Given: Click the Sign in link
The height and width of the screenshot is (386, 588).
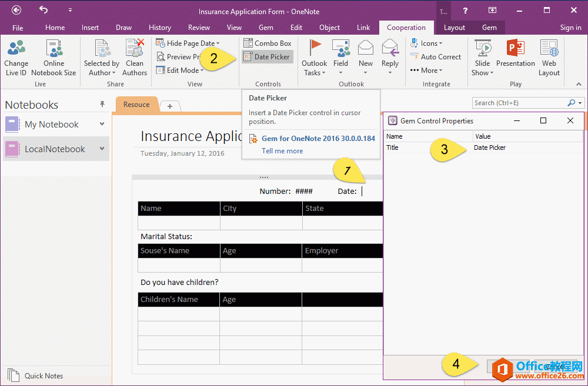Looking at the screenshot, I should (x=570, y=28).
